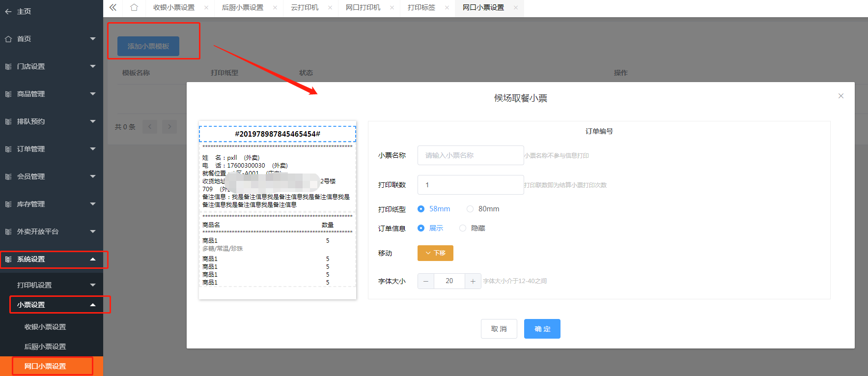Viewport: 868px width, 376px height.
Task: Close the 收银小票设置 tab
Action: (x=206, y=7)
